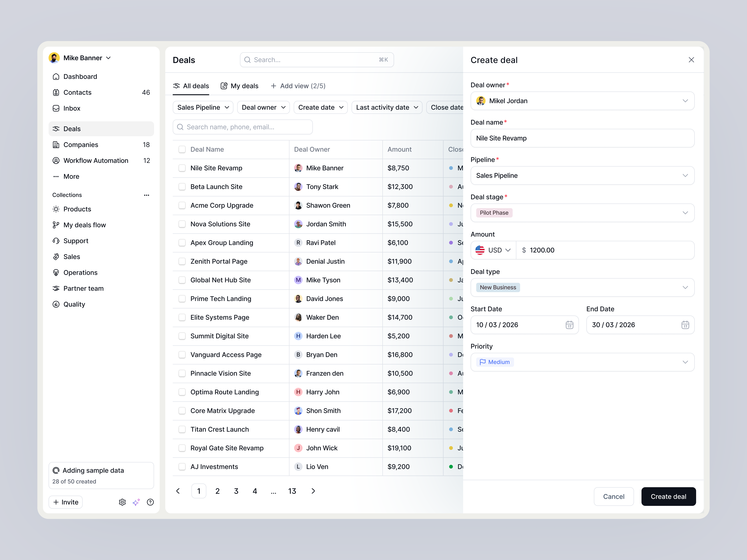
Task: Click Mike Banner profile avatar in sidebar
Action: pyautogui.click(x=54, y=58)
